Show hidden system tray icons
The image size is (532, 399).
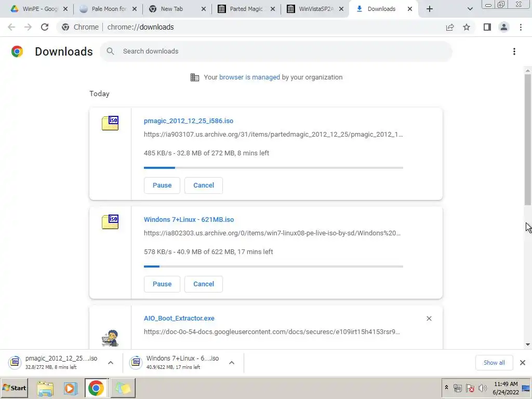[x=446, y=388]
